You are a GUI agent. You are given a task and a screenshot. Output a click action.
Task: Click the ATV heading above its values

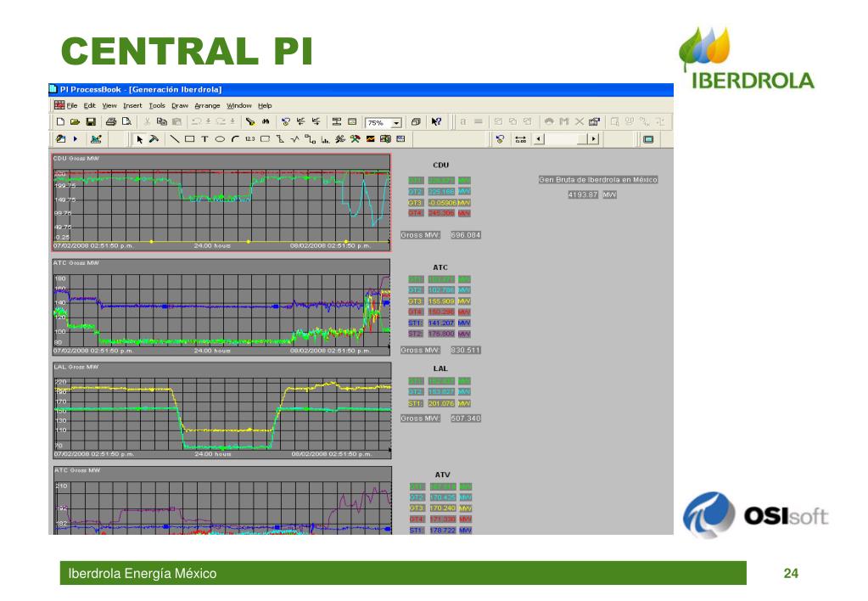(x=442, y=475)
